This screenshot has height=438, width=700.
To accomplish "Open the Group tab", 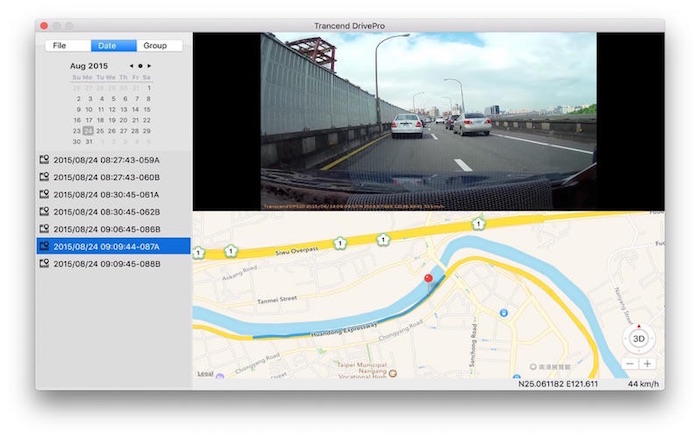I will (159, 46).
